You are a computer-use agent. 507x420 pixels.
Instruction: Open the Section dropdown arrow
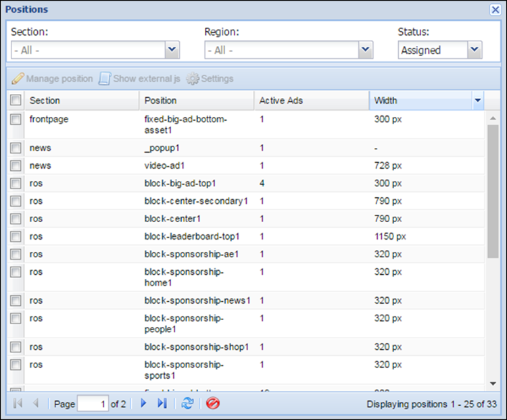pyautogui.click(x=172, y=50)
